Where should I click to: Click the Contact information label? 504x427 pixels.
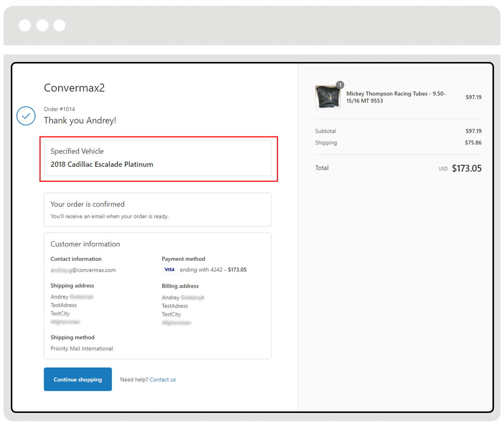76,259
